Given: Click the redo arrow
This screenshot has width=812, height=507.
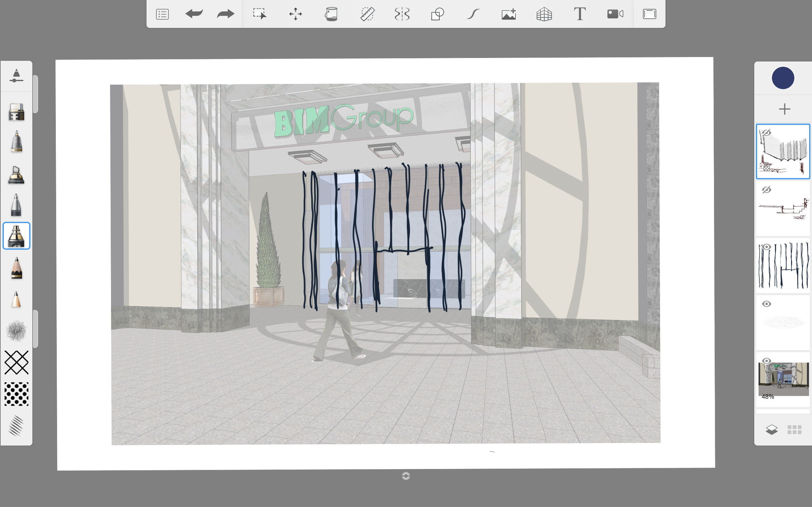Looking at the screenshot, I should click(225, 14).
